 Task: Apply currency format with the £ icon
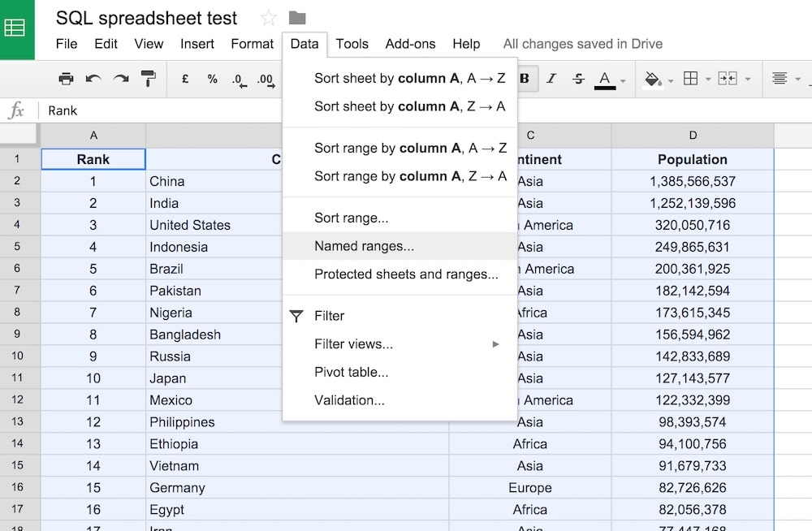(184, 79)
